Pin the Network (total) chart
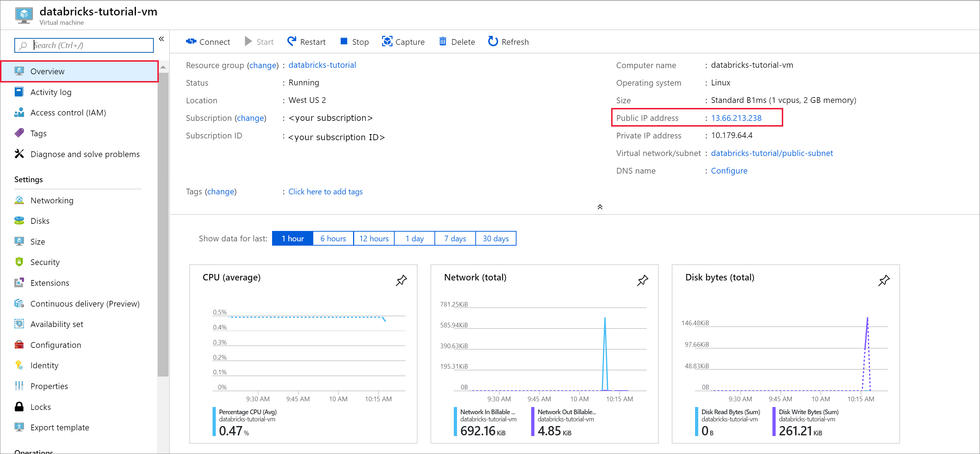Image resolution: width=980 pixels, height=454 pixels. click(642, 280)
